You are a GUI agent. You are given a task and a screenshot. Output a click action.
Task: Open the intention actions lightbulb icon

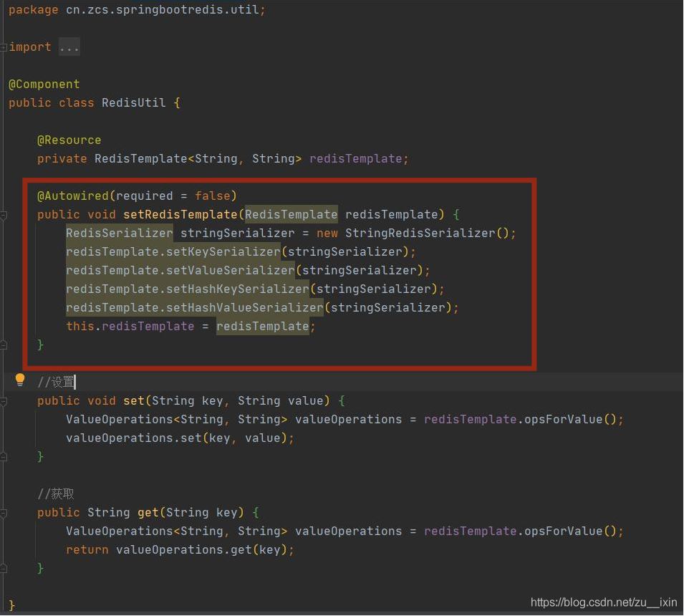coord(19,381)
